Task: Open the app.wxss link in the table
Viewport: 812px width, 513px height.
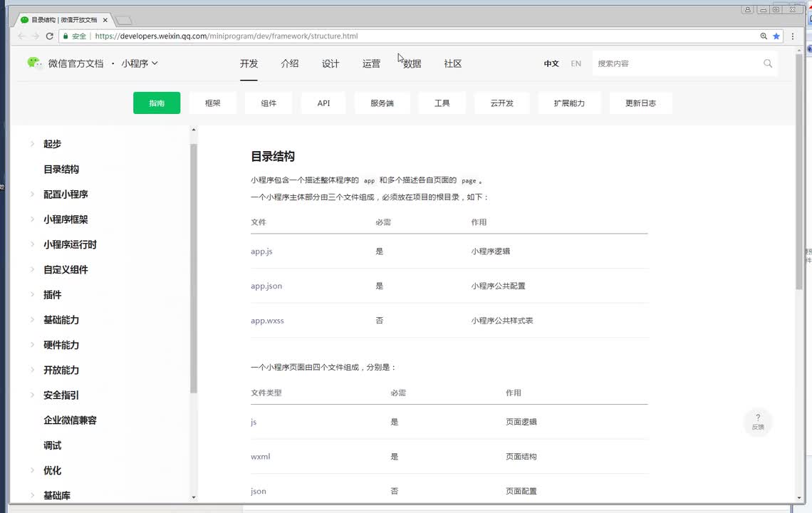Action: 267,321
